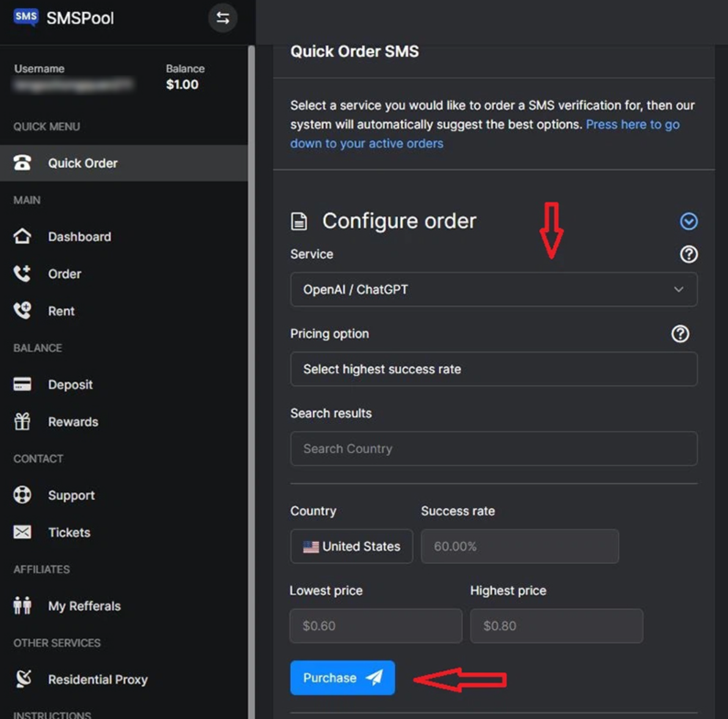This screenshot has width=728, height=719.
Task: Click the Rewards gift icon
Action: click(x=22, y=421)
